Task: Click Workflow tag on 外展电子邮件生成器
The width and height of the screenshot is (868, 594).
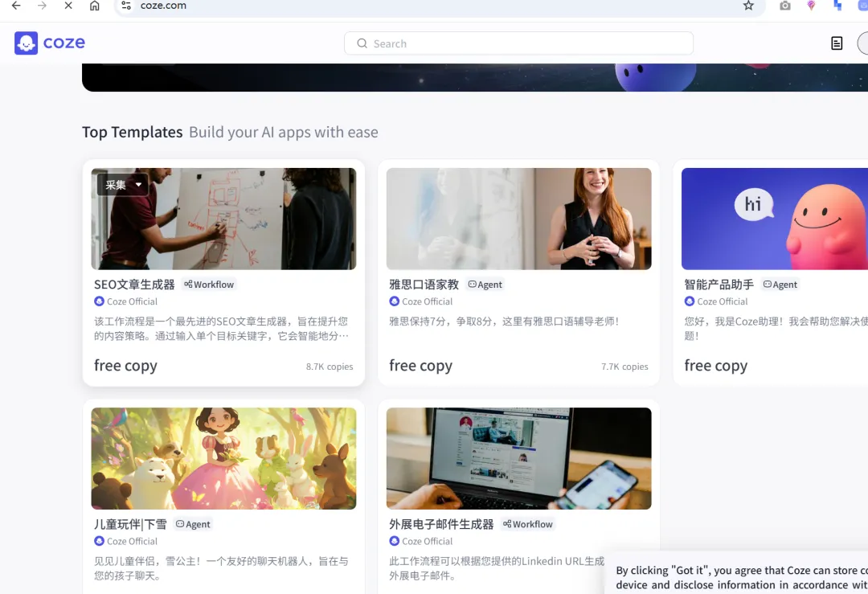Action: 527,524
